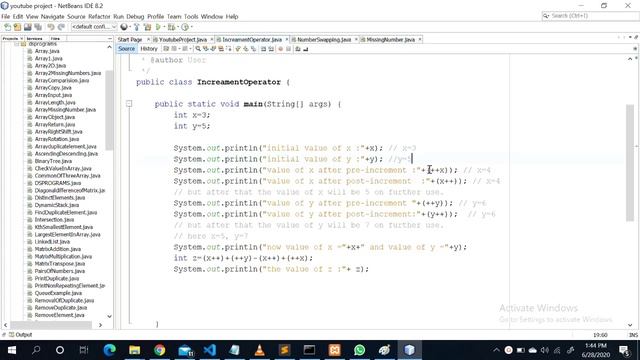Switch editor to History view
640x360 pixels.
149,49
